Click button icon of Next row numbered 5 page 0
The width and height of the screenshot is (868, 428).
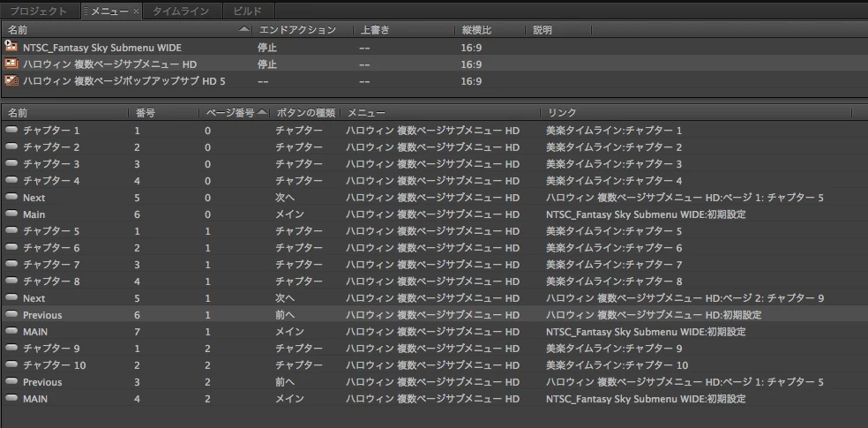[11, 197]
